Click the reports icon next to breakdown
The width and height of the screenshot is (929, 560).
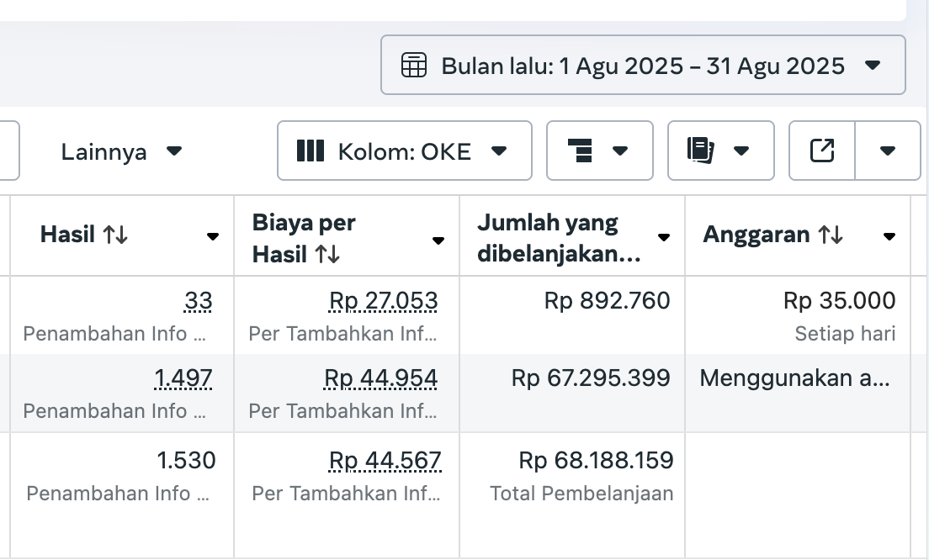pos(701,151)
